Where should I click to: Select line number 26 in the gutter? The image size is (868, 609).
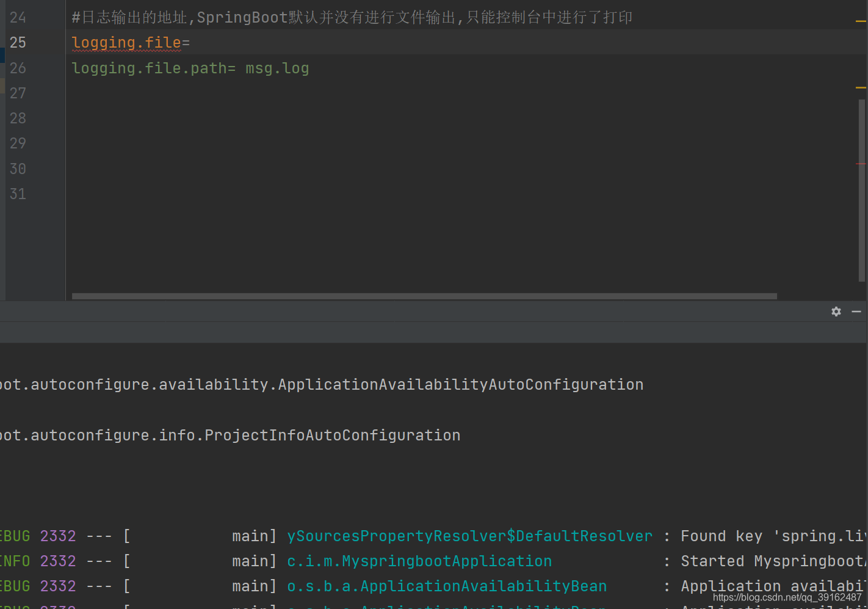tap(18, 68)
